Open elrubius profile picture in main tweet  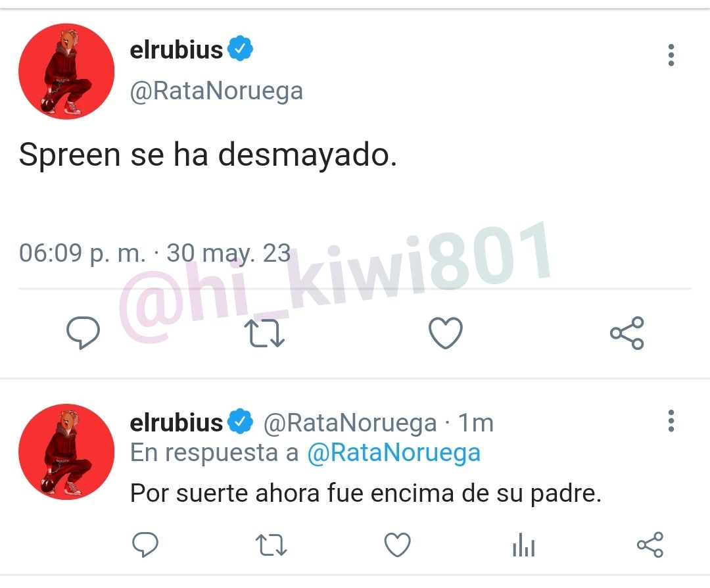pyautogui.click(x=66, y=71)
